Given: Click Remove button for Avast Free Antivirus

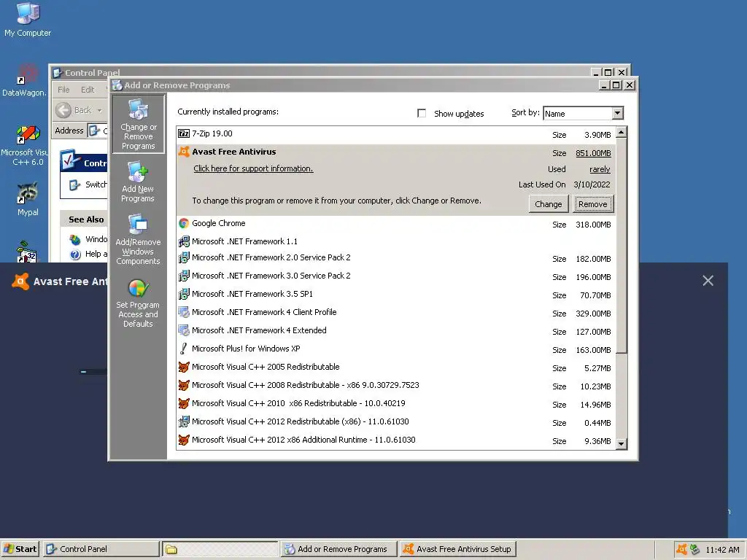Looking at the screenshot, I should (x=592, y=204).
